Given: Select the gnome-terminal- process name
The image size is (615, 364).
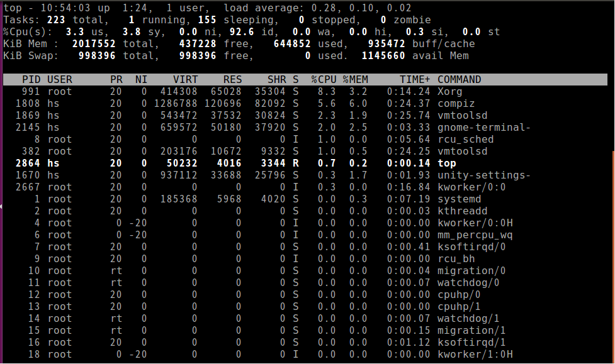Looking at the screenshot, I should pyautogui.click(x=484, y=128).
